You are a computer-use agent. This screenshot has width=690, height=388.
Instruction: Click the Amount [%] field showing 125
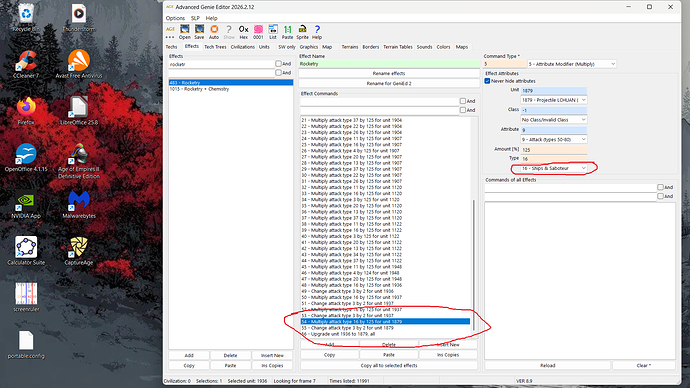pyautogui.click(x=554, y=150)
